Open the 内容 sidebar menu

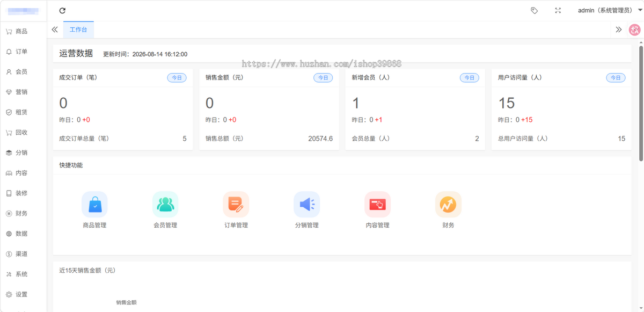tap(23, 173)
